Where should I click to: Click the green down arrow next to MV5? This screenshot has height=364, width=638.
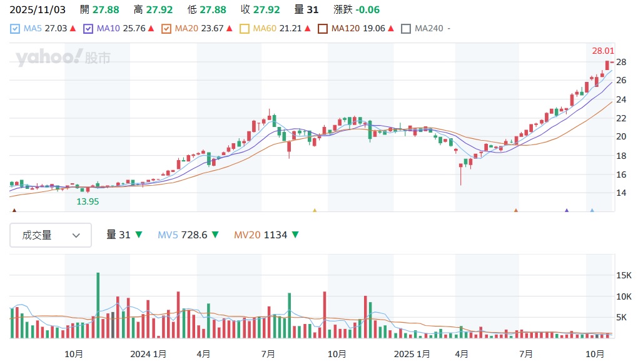coord(215,235)
